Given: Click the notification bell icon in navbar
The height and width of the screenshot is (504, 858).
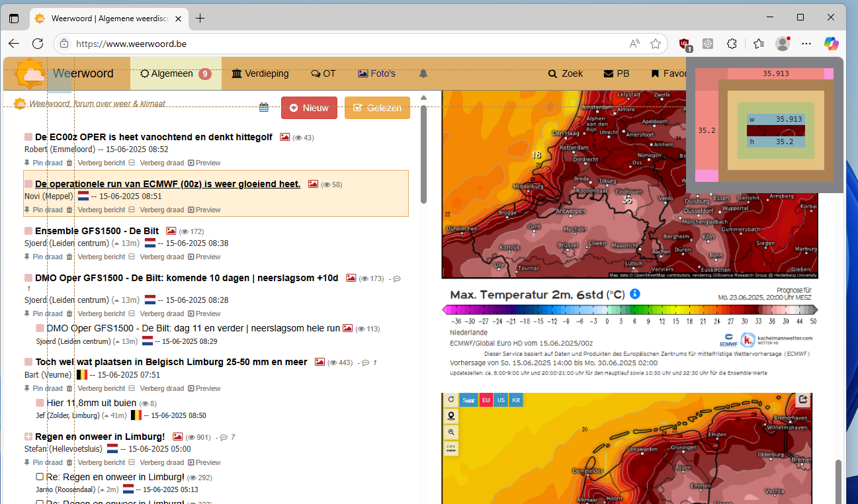Looking at the screenshot, I should pos(423,73).
